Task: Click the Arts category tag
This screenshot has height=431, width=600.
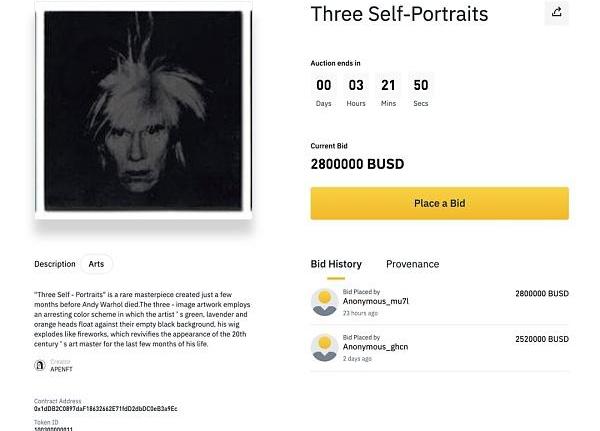Action: tap(97, 264)
